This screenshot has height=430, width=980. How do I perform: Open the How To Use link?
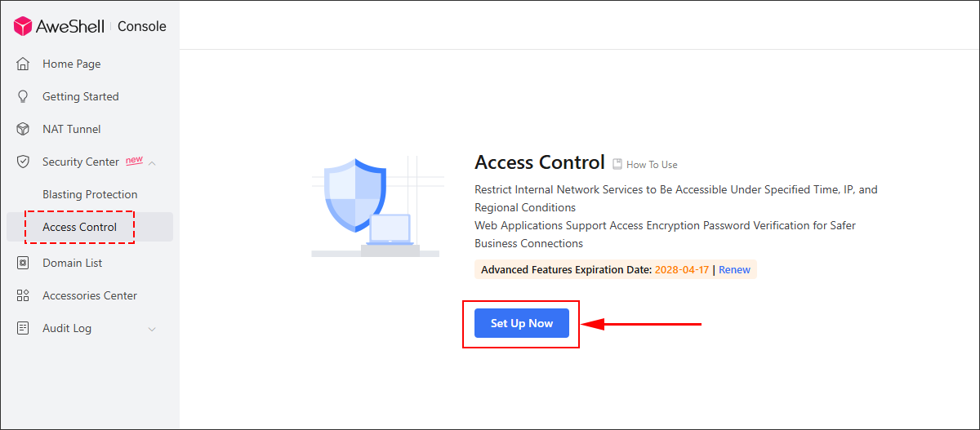point(652,165)
